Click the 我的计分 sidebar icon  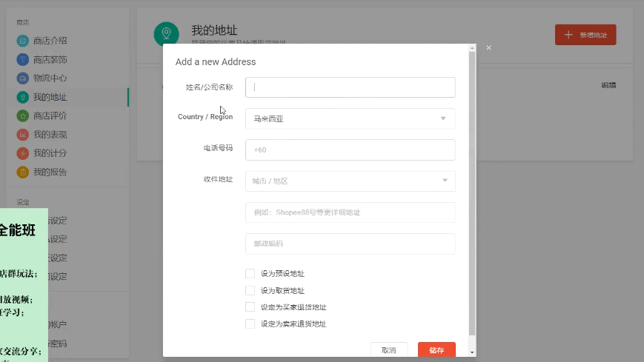[22, 153]
